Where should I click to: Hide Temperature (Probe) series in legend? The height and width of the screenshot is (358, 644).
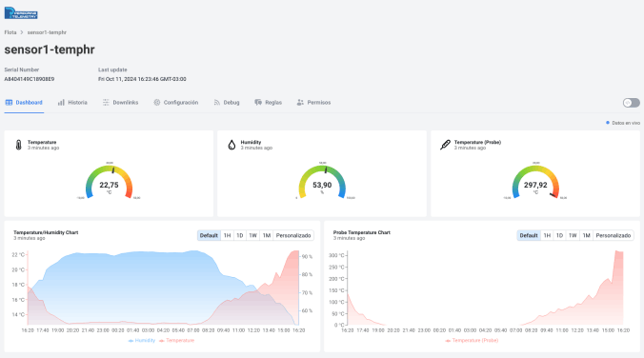(x=472, y=340)
